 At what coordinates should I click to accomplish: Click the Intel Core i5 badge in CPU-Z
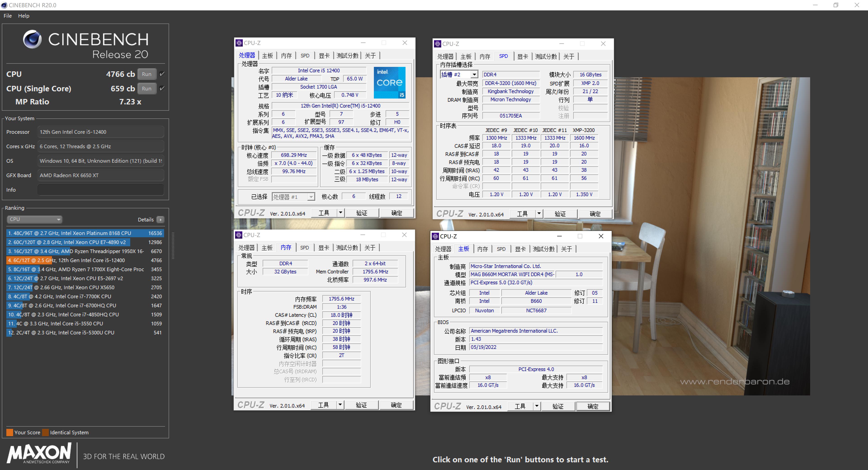pos(389,82)
